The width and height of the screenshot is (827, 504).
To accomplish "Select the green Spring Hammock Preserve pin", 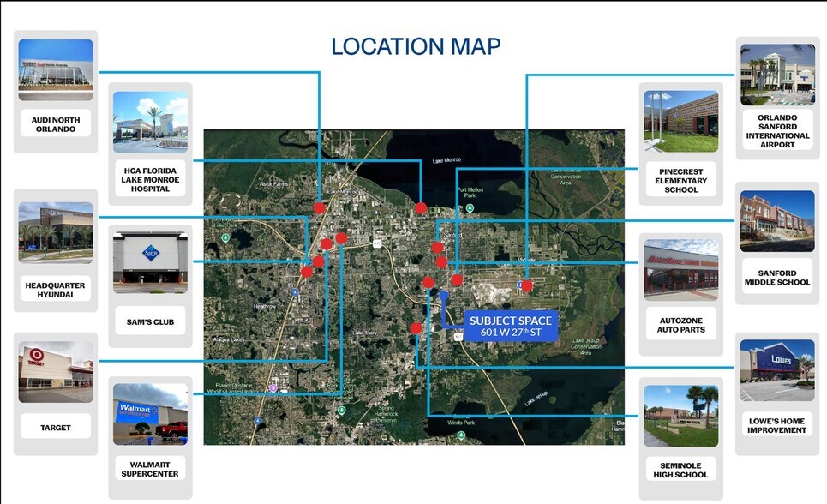I will (342, 410).
